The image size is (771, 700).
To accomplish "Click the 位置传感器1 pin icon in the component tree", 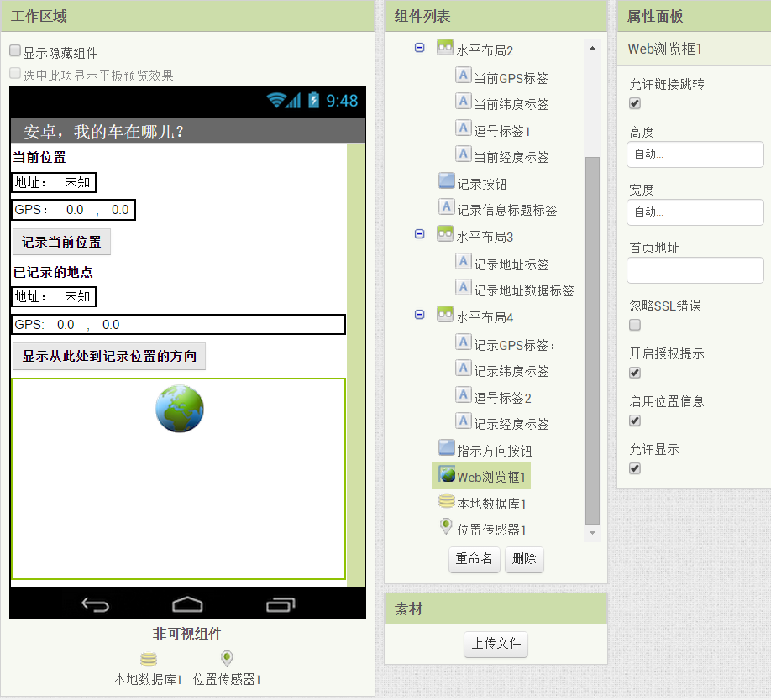I will coord(447,527).
